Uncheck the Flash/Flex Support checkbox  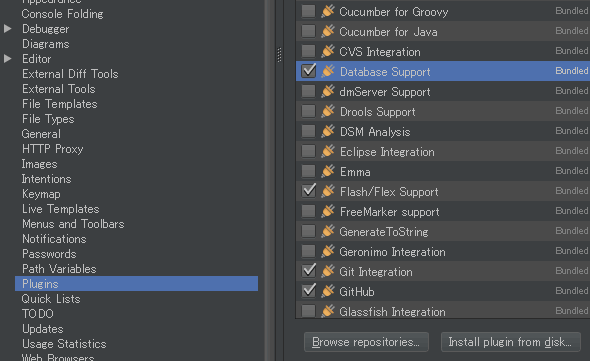point(309,191)
